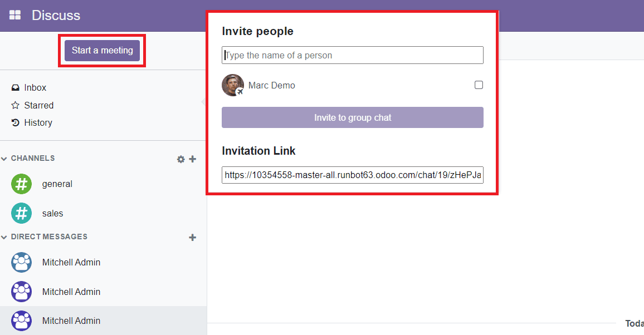Start a direct message with the plus icon
The image size is (644, 335).
tap(192, 237)
